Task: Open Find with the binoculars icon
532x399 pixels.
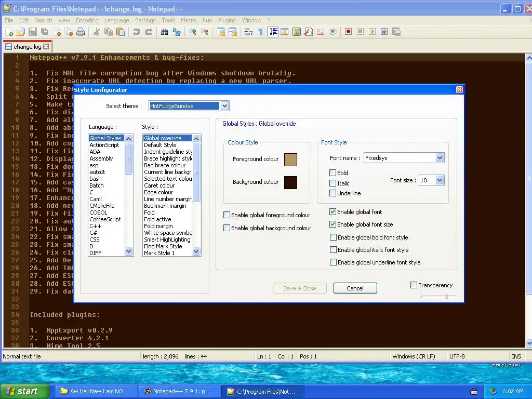Action: [165, 32]
